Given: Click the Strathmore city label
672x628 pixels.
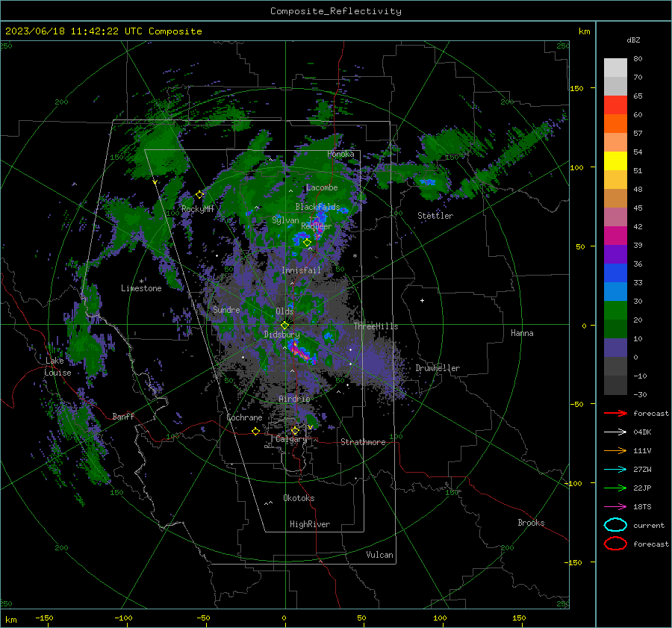Looking at the screenshot, I should pyautogui.click(x=363, y=442).
